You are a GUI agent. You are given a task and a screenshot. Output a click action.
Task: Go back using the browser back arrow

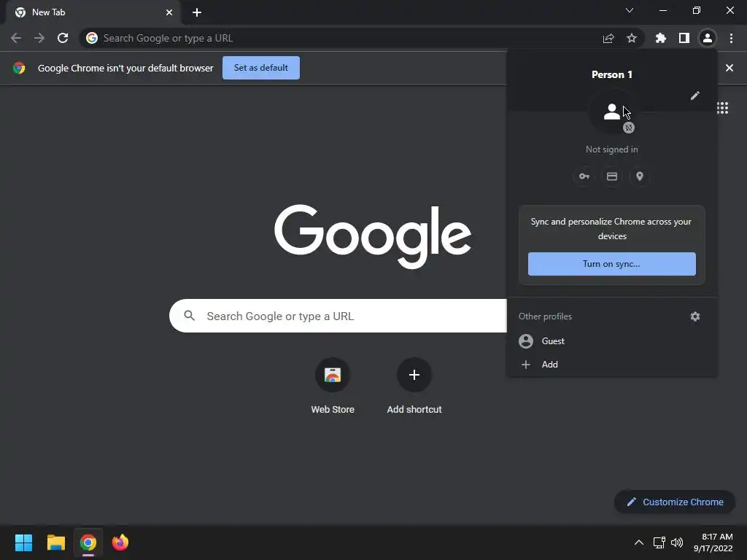click(x=16, y=38)
